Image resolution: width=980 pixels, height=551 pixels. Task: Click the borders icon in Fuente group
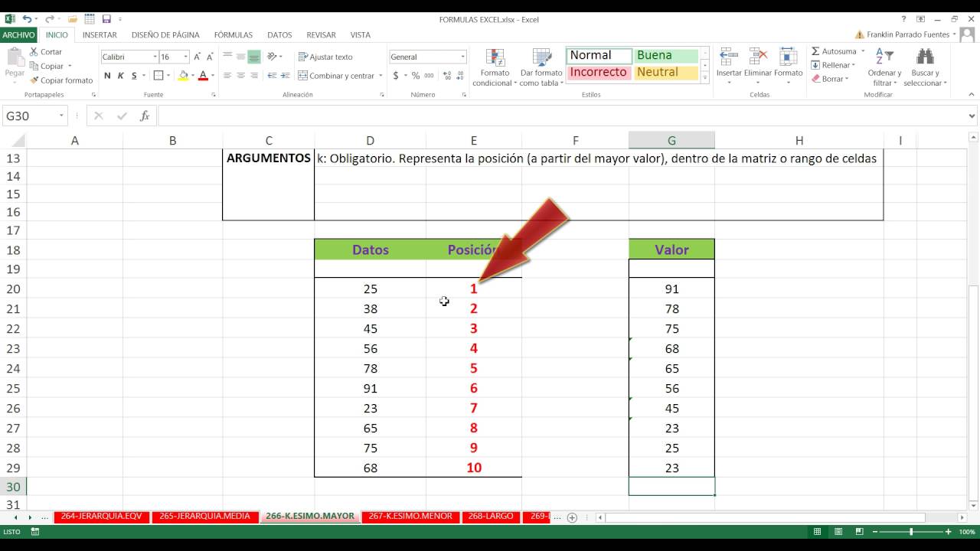tap(158, 76)
